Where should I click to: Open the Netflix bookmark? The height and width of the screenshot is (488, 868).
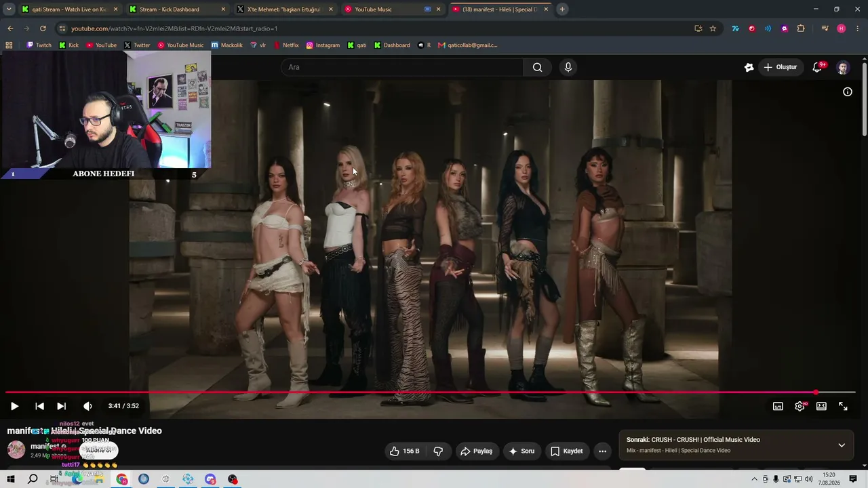pos(286,45)
